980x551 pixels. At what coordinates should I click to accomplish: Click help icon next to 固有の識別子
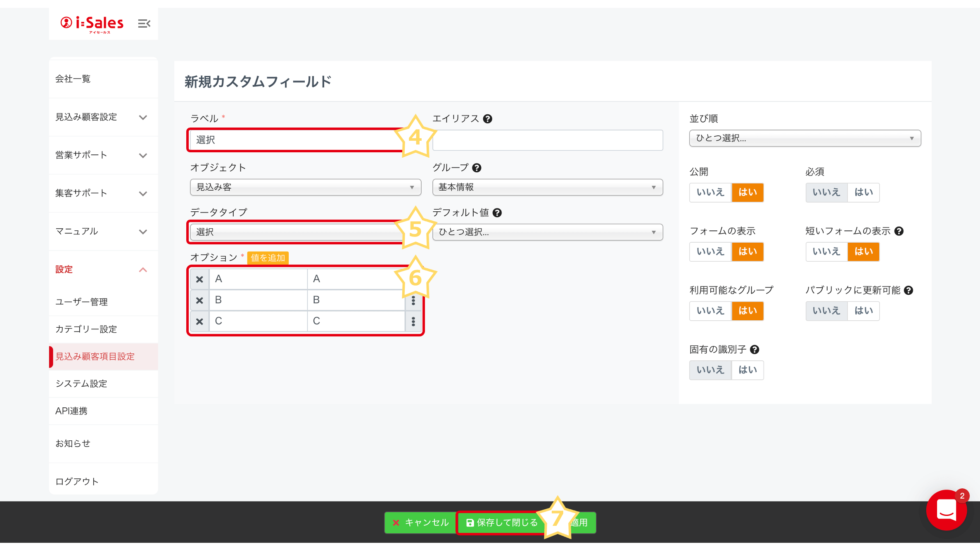pos(755,350)
